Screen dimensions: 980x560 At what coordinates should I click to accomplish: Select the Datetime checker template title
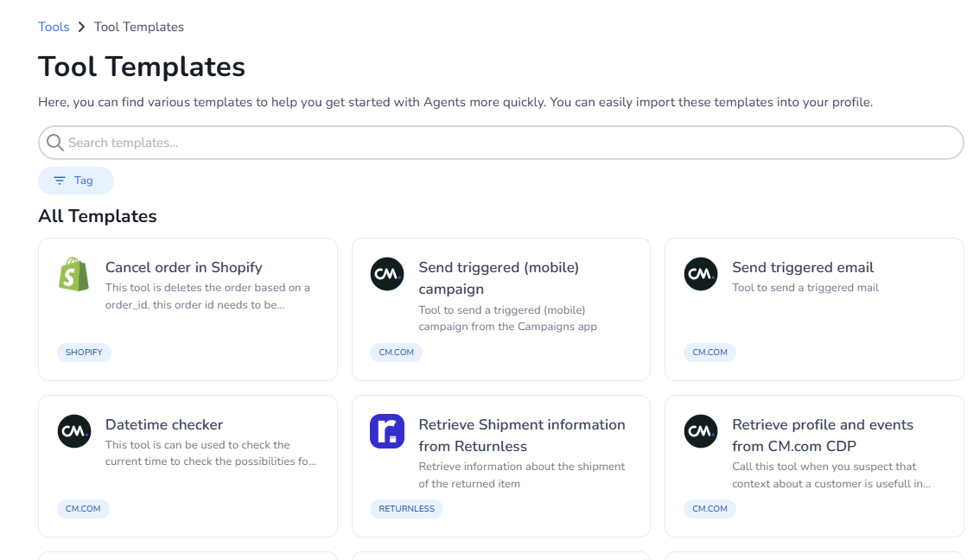pyautogui.click(x=164, y=425)
